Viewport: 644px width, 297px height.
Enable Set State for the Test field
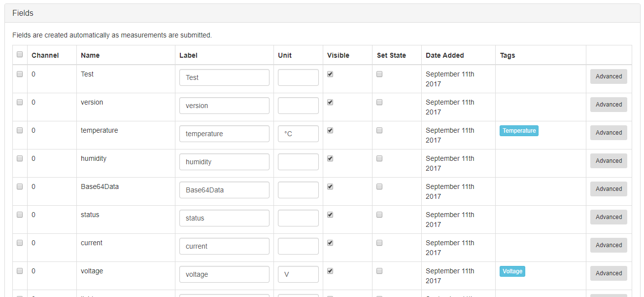coord(379,74)
